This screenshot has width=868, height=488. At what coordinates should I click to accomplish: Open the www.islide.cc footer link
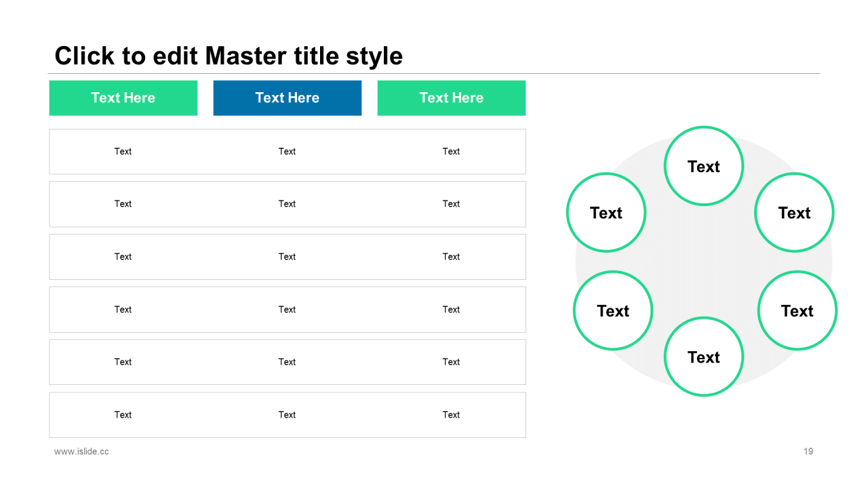click(81, 451)
